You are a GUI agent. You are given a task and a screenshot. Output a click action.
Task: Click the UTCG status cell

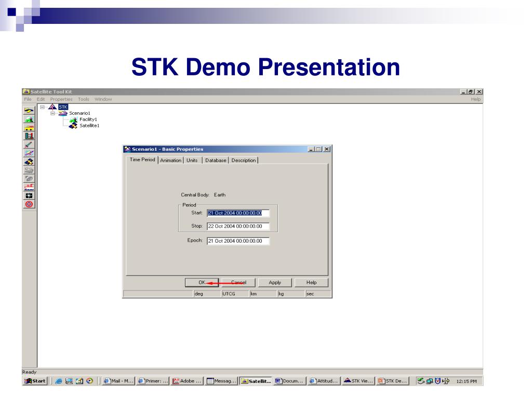[235, 294]
